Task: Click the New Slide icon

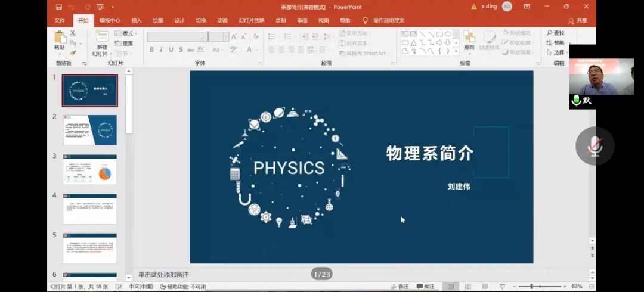Action: [102, 38]
